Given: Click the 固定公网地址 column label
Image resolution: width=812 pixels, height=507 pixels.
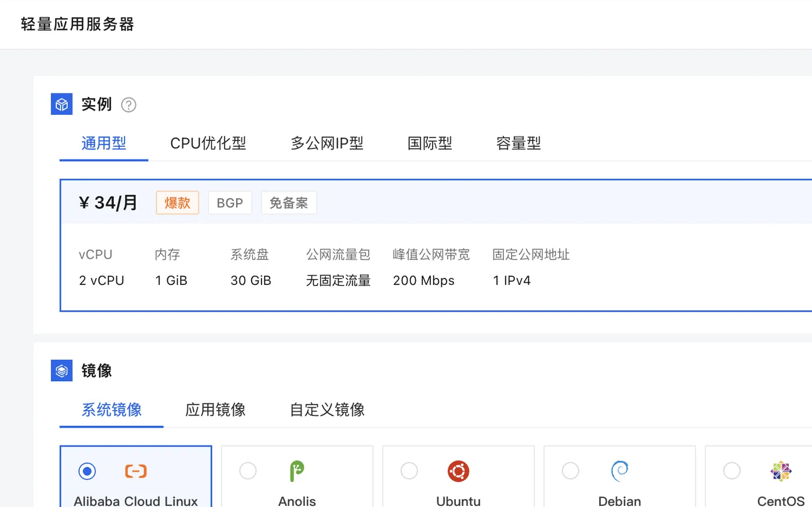Looking at the screenshot, I should (531, 255).
